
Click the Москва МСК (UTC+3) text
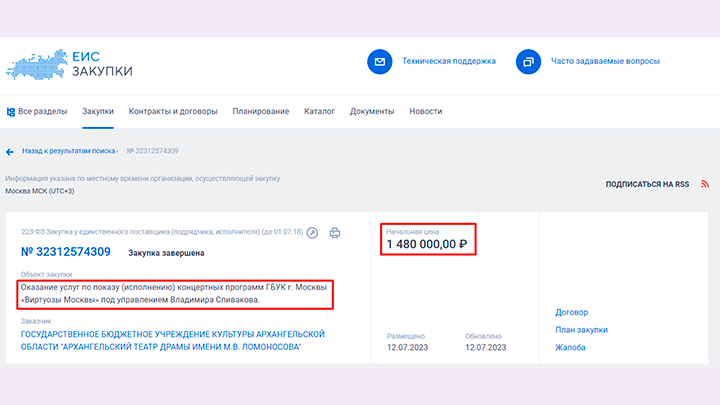coord(40,191)
